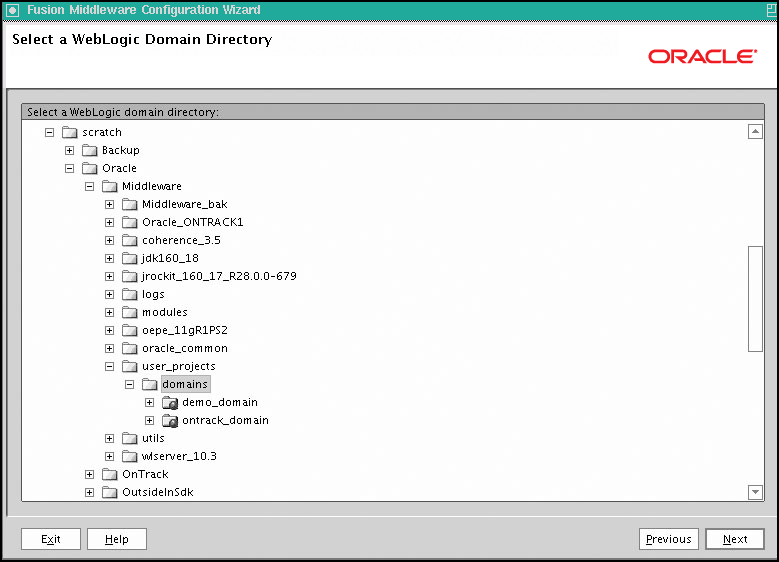Expand the logs node
This screenshot has width=779, height=562.
109,294
